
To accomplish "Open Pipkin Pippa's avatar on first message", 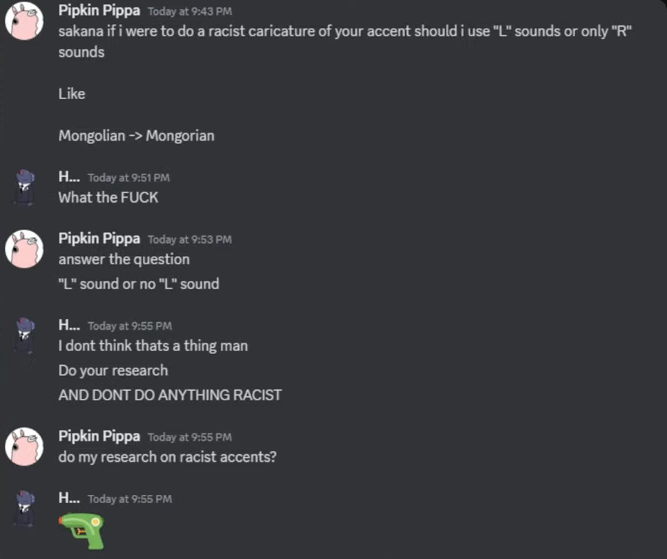I will click(x=24, y=21).
